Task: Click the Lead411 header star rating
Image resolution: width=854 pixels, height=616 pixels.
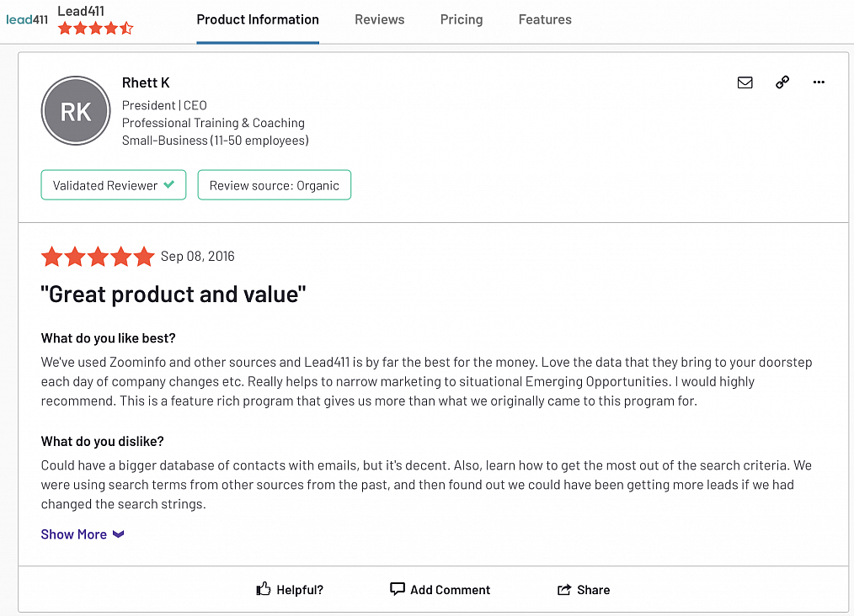Action: [x=95, y=29]
